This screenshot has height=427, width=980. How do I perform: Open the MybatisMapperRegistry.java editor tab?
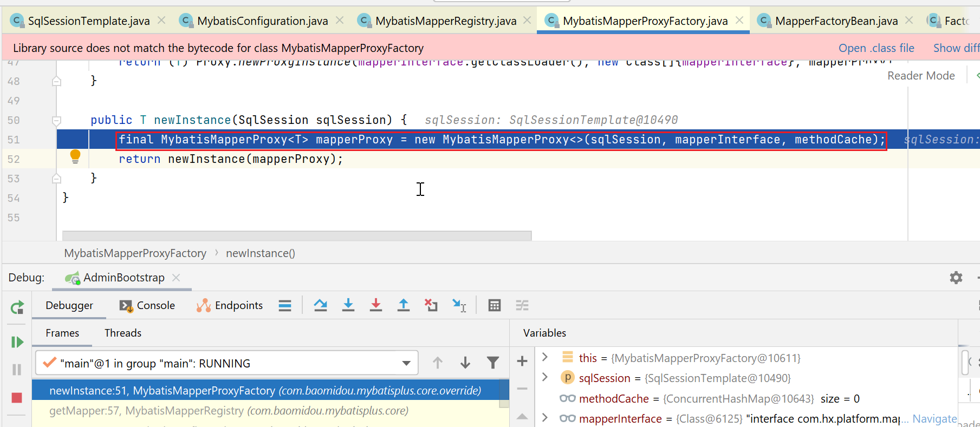(x=445, y=21)
